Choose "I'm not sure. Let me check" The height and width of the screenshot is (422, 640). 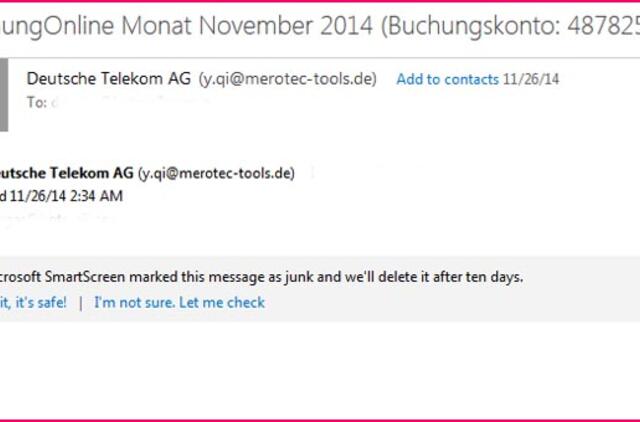(x=179, y=302)
